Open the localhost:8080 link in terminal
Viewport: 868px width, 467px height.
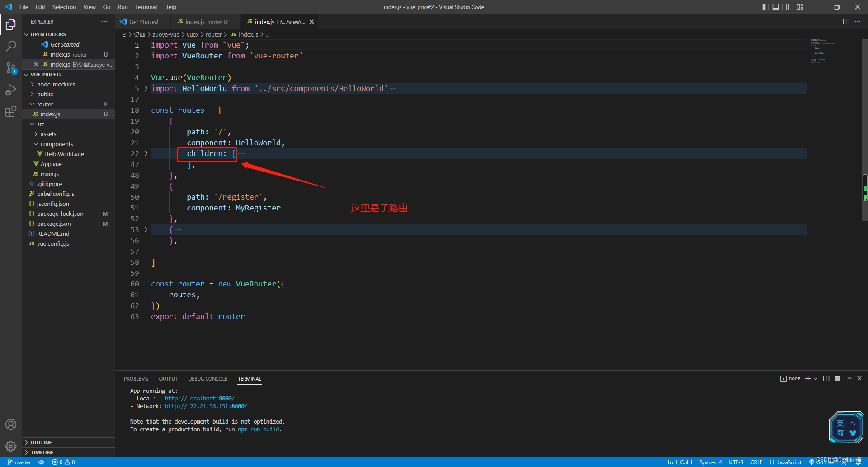(199, 398)
